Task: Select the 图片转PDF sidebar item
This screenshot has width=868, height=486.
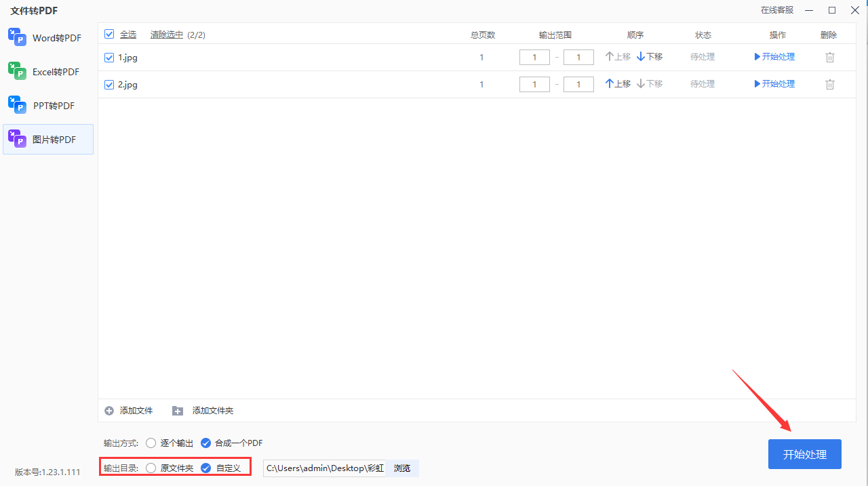Action: pos(48,140)
